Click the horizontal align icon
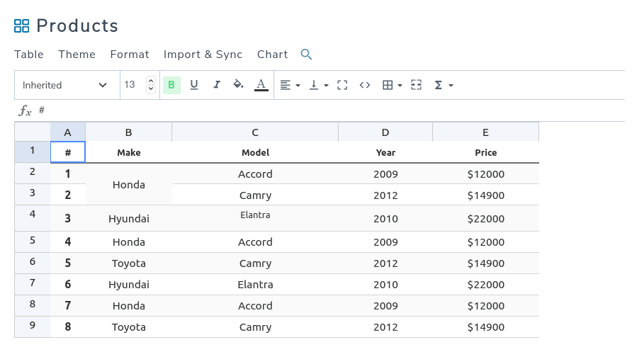The image size is (632, 364). (286, 85)
